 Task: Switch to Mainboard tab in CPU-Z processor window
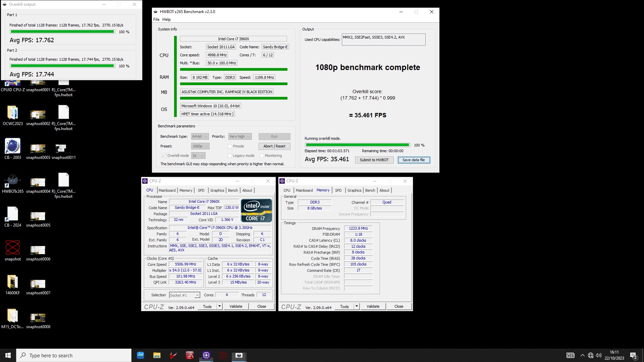click(x=167, y=190)
